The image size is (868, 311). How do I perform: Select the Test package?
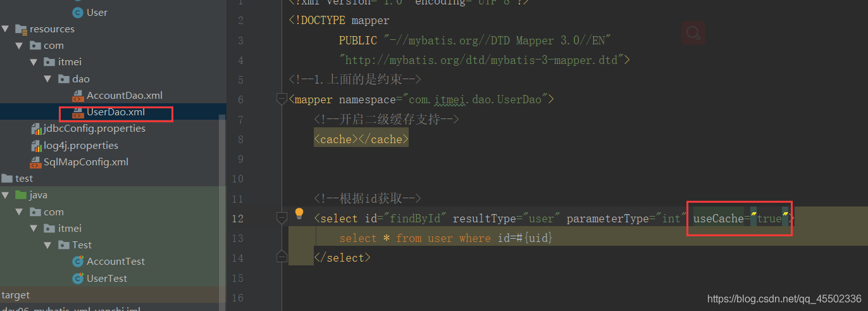[82, 244]
